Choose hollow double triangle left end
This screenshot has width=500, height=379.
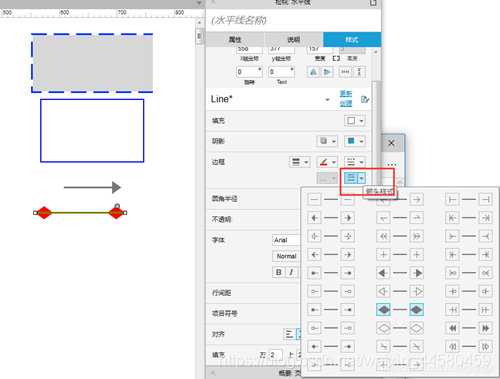point(452,346)
